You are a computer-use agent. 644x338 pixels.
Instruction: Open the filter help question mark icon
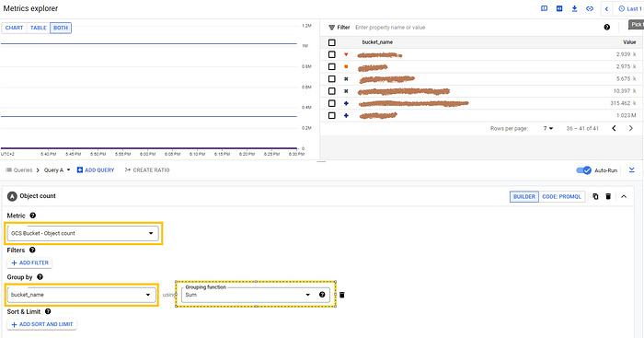pyautogui.click(x=606, y=27)
